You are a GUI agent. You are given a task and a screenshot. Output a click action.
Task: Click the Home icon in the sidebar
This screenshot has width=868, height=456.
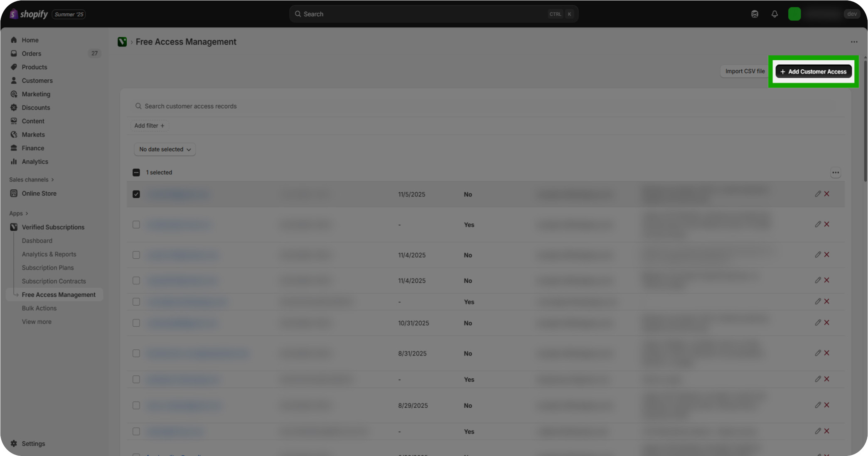14,40
